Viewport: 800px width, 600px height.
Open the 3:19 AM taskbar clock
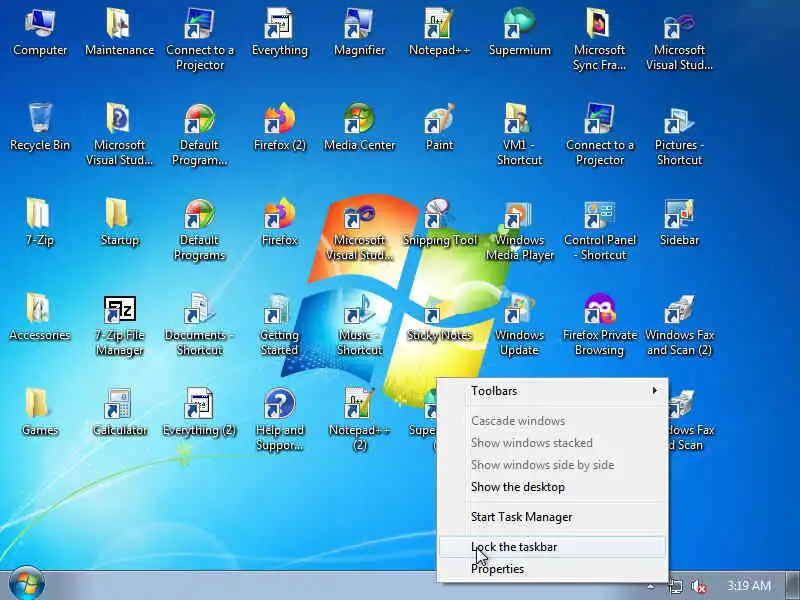(x=749, y=585)
